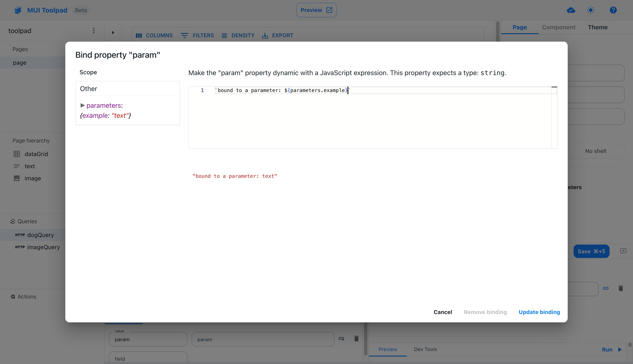Image resolution: width=633 pixels, height=364 pixels.
Task: Select the dataGrid component in page hierarchy
Action: pyautogui.click(x=36, y=154)
